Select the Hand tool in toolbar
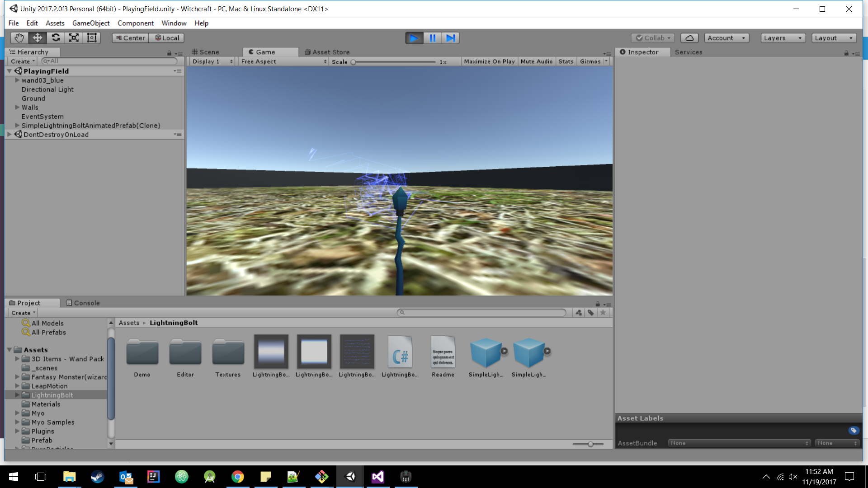Viewport: 868px width, 488px height. [x=19, y=38]
